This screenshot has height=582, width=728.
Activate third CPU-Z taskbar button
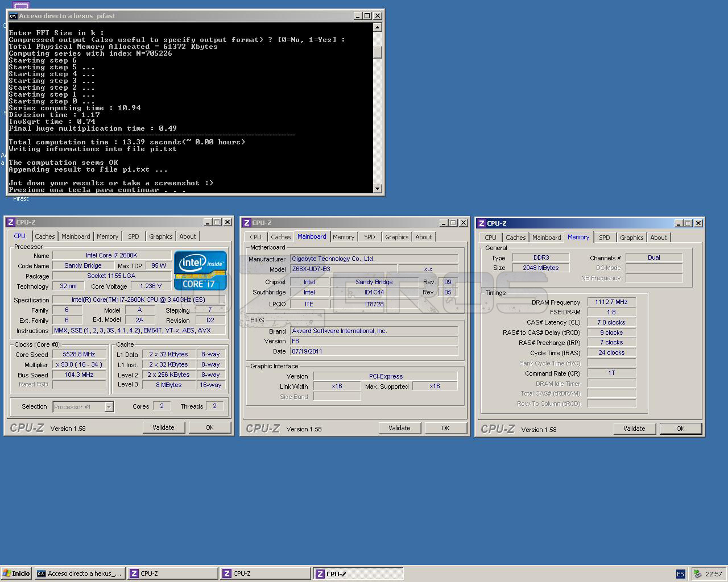pos(358,573)
